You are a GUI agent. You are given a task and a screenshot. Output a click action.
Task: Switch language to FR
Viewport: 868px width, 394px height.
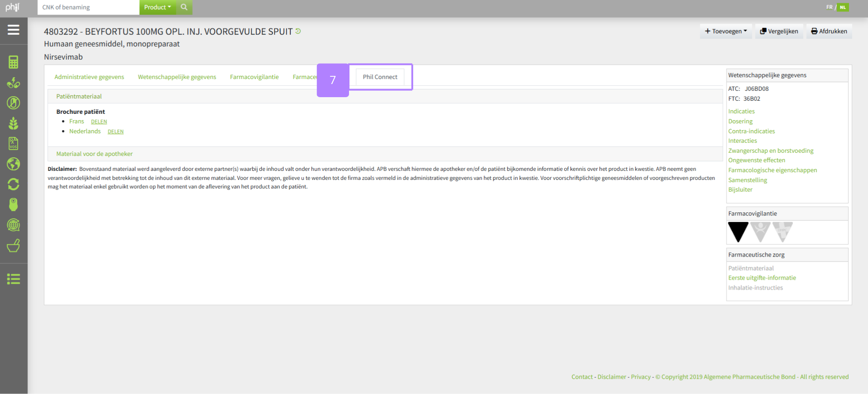[x=829, y=7]
